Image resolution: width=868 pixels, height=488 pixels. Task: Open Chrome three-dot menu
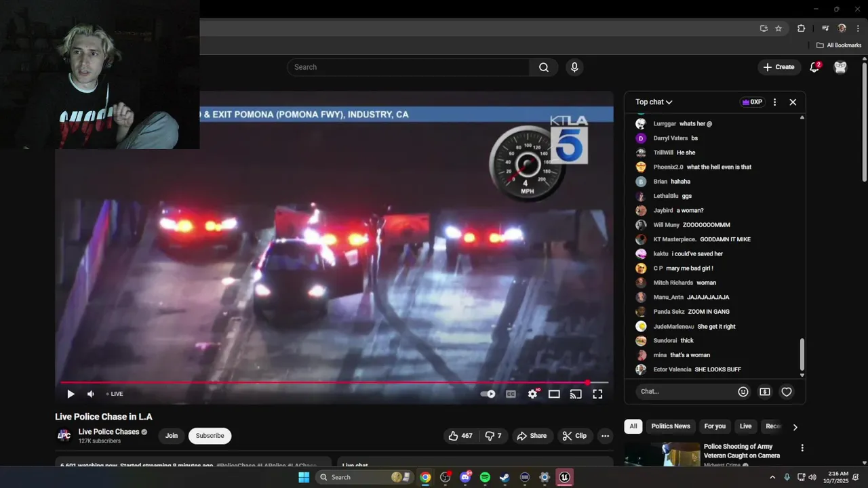pyautogui.click(x=858, y=28)
